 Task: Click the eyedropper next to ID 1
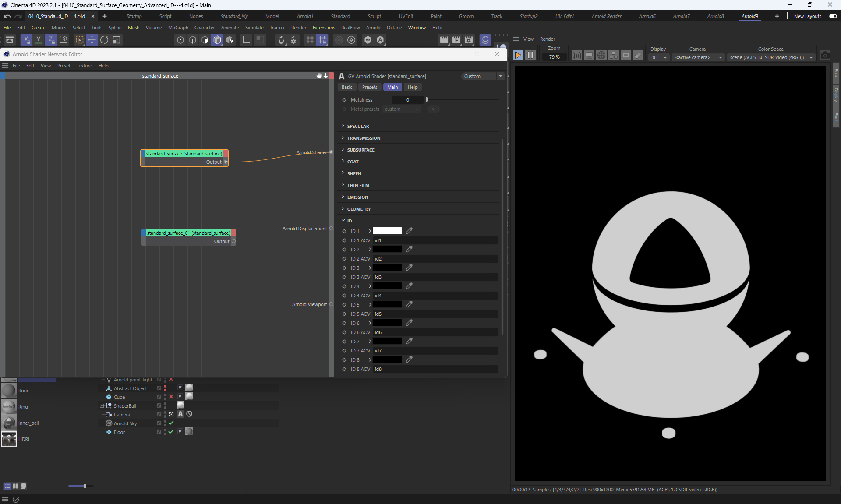tap(409, 231)
